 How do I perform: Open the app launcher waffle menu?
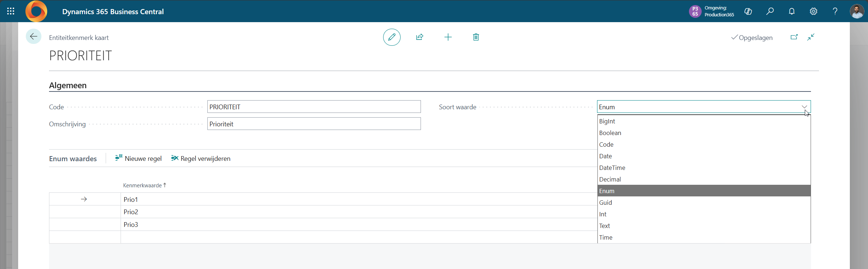[x=11, y=11]
